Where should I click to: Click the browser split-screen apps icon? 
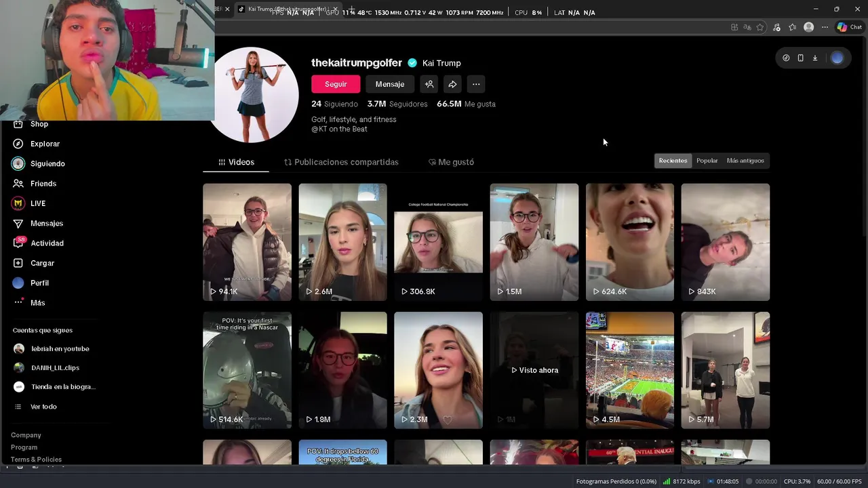pos(734,27)
